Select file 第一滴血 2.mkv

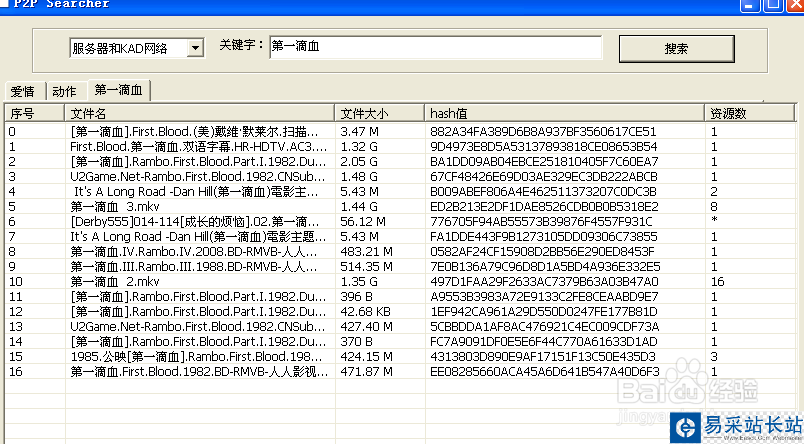pyautogui.click(x=115, y=281)
